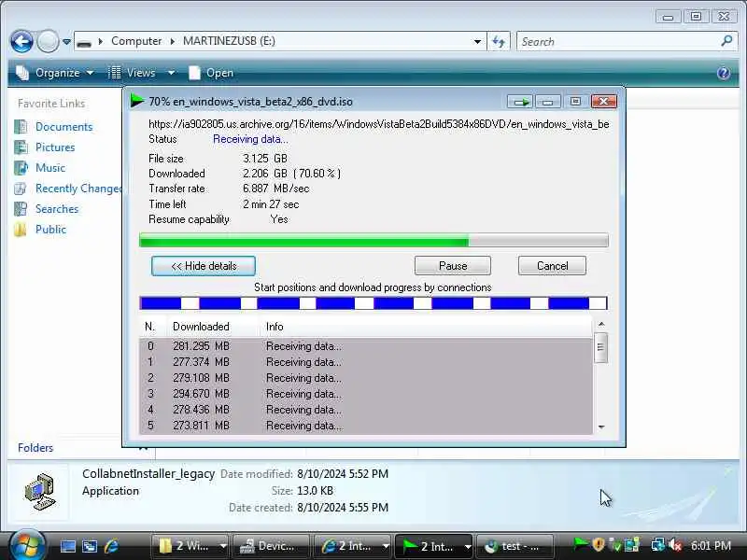
Task: Click the blue Help question mark icon
Action: coord(723,73)
